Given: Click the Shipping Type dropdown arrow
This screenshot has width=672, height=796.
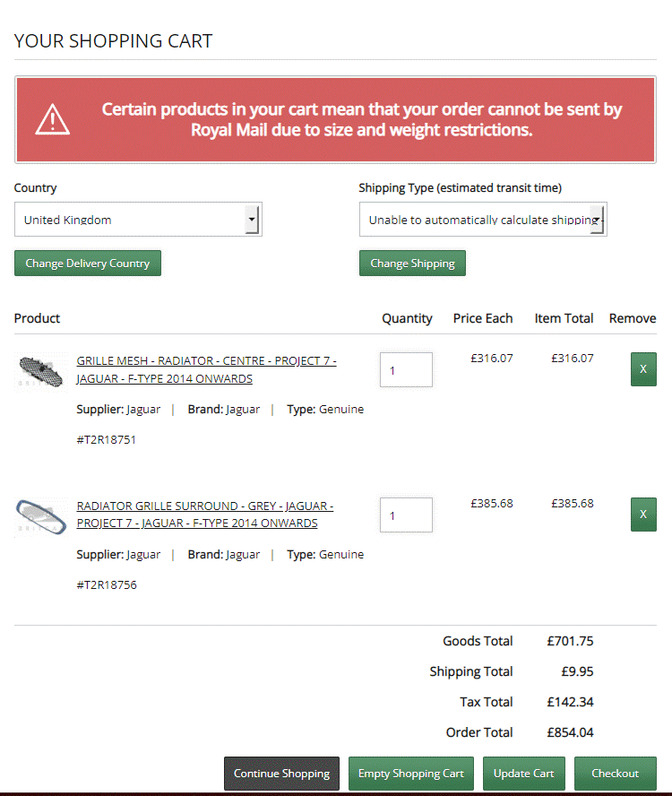Looking at the screenshot, I should pyautogui.click(x=597, y=220).
